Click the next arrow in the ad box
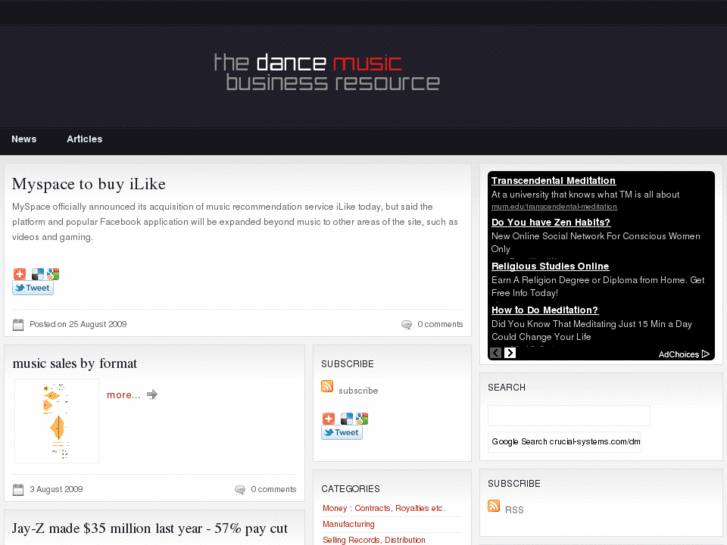Image resolution: width=727 pixels, height=545 pixels. (510, 353)
